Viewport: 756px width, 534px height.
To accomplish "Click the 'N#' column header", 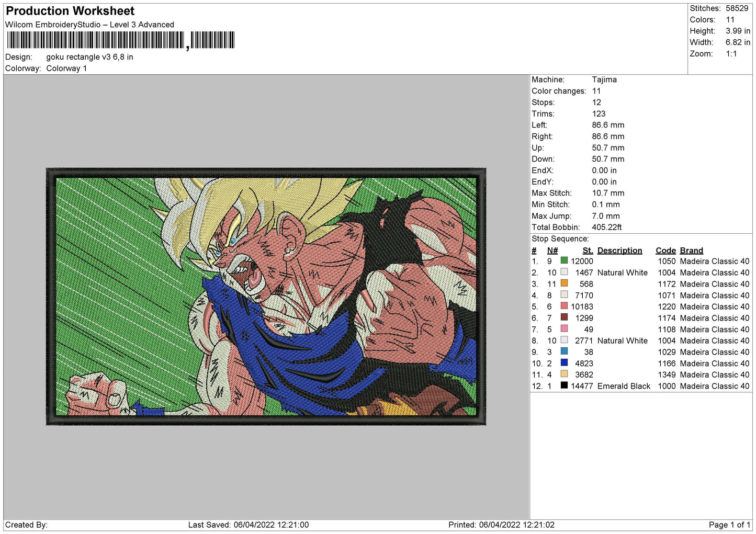I will (x=552, y=251).
